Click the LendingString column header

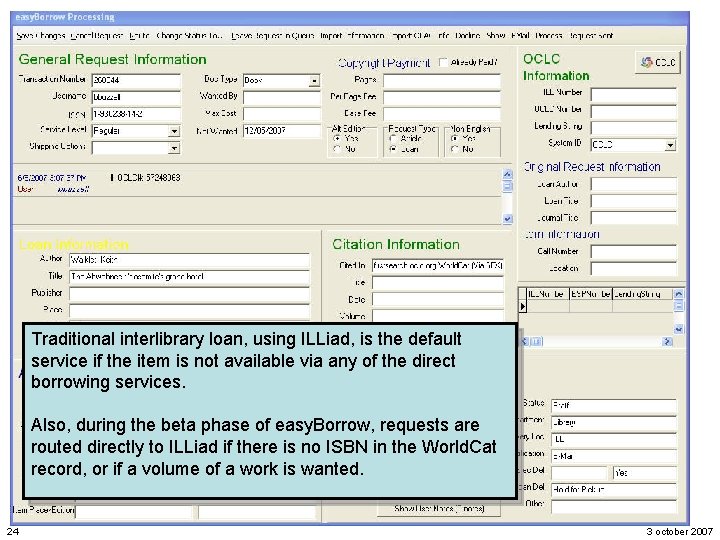(643, 294)
